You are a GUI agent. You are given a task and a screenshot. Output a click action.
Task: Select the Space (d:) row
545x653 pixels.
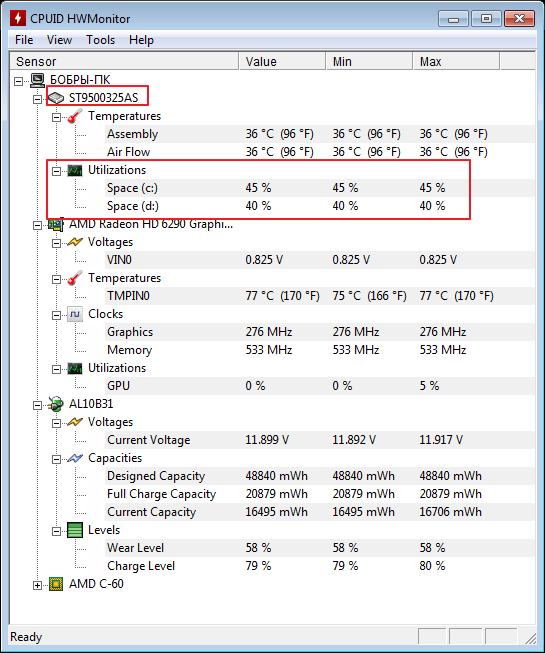[x=320, y=206]
